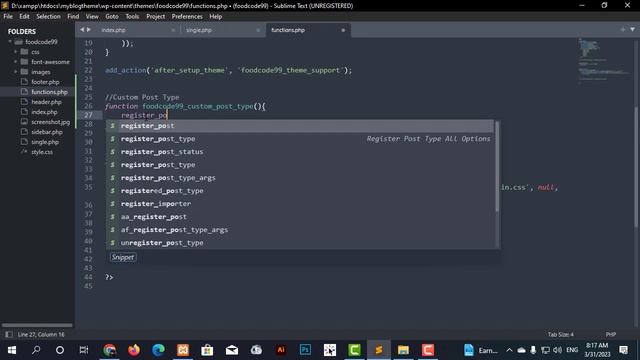This screenshot has width=640, height=360.
Task: Click the sidebar horizontal scrollbar
Action: [37, 325]
